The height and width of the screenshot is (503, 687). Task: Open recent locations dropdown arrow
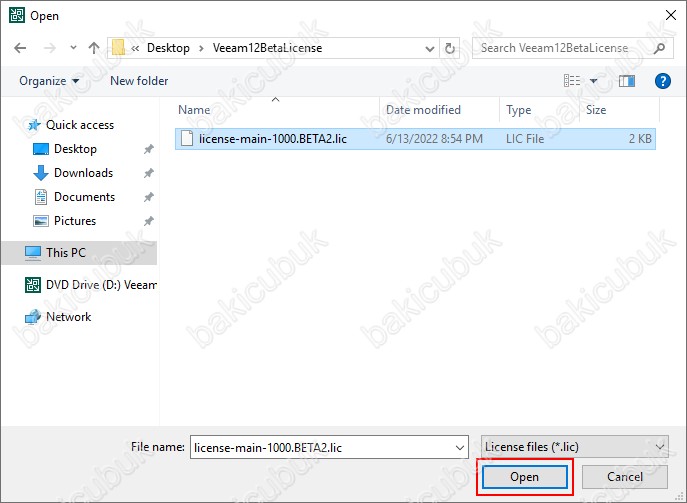[x=73, y=47]
